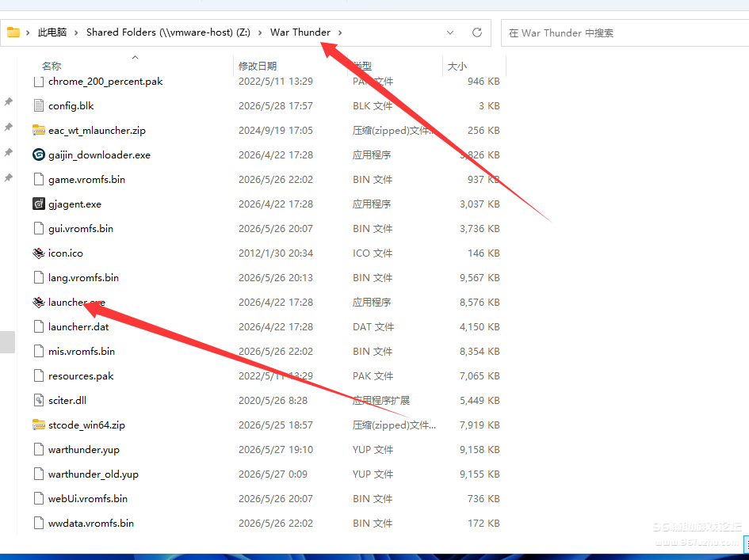The image size is (749, 560).
Task: Select the lang.vromfs.bin file icon
Action: [39, 278]
